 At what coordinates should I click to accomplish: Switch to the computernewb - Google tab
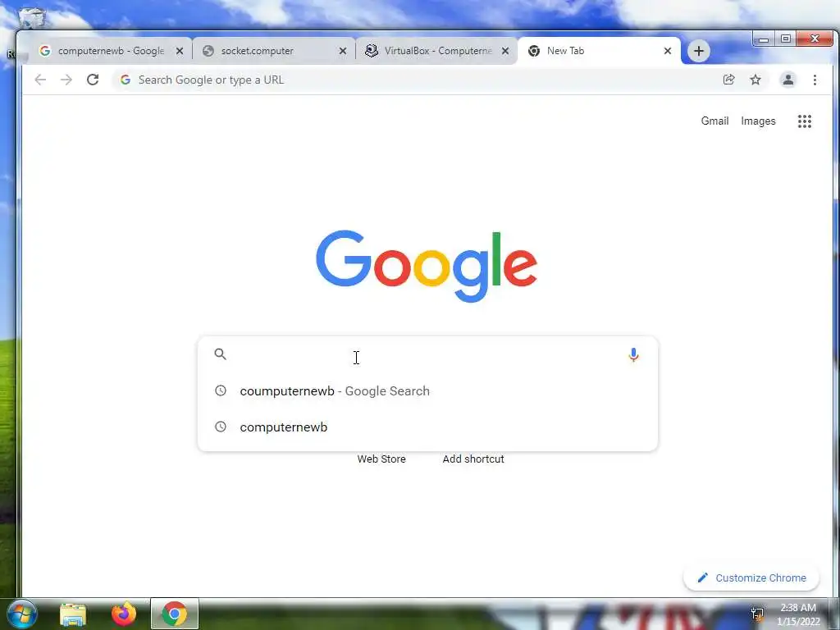click(x=110, y=51)
